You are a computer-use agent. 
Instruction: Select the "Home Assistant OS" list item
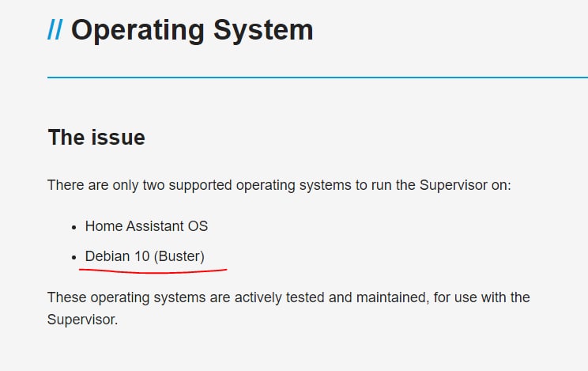click(x=146, y=226)
